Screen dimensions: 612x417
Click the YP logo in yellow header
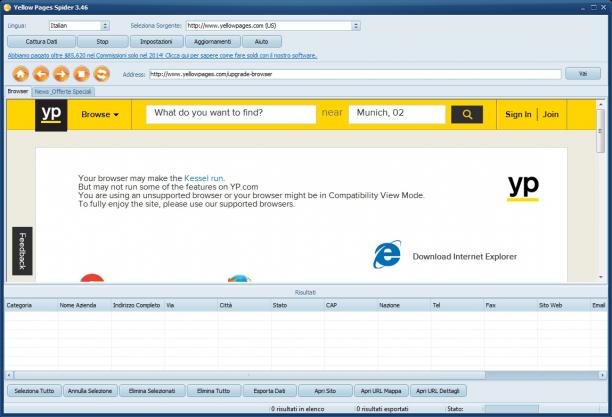click(51, 115)
